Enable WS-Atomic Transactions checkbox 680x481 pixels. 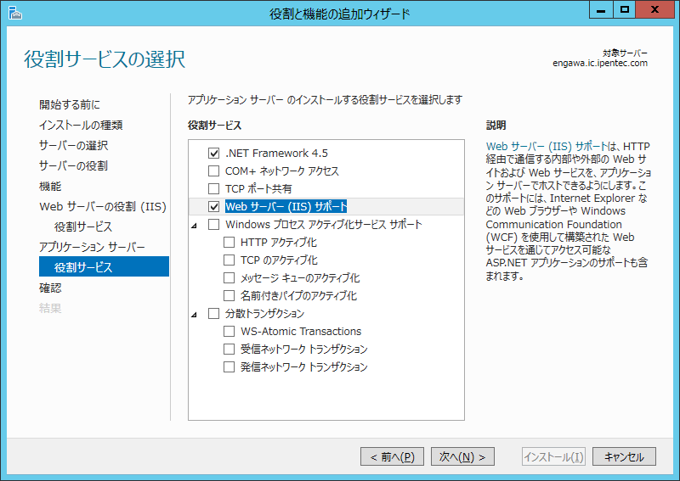[x=229, y=331]
